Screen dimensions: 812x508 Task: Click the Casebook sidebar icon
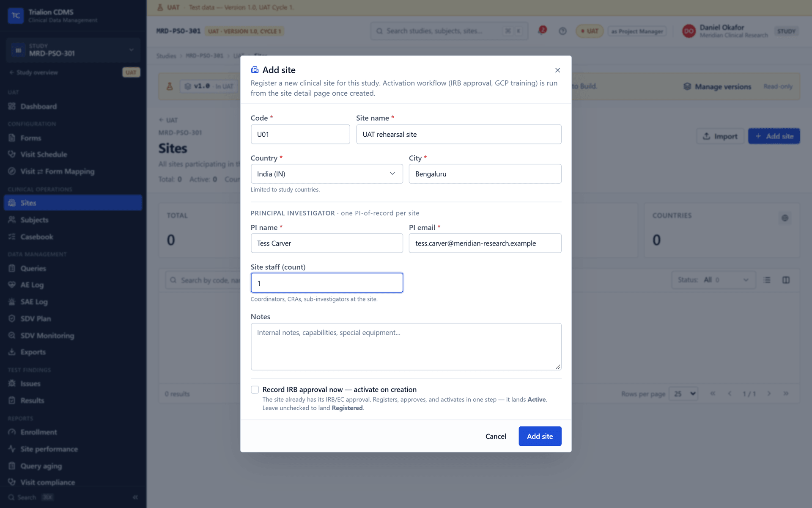pos(12,237)
